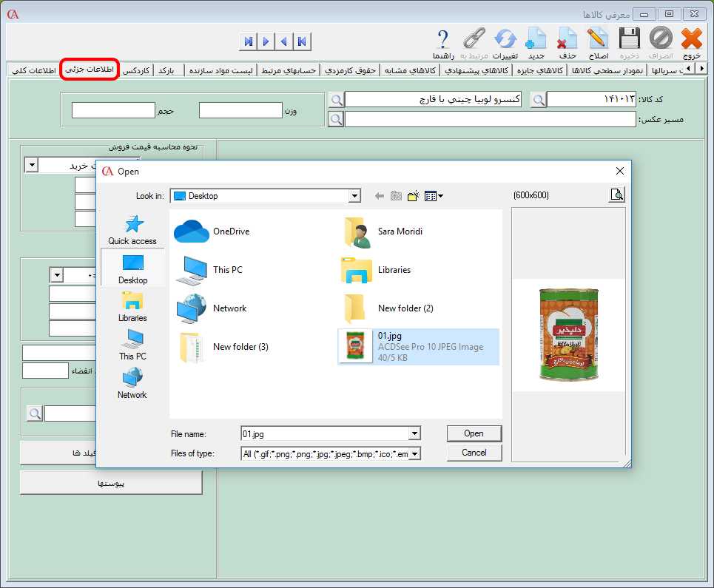Jump to the last record navigation arrow
714x588 pixels.
click(248, 41)
